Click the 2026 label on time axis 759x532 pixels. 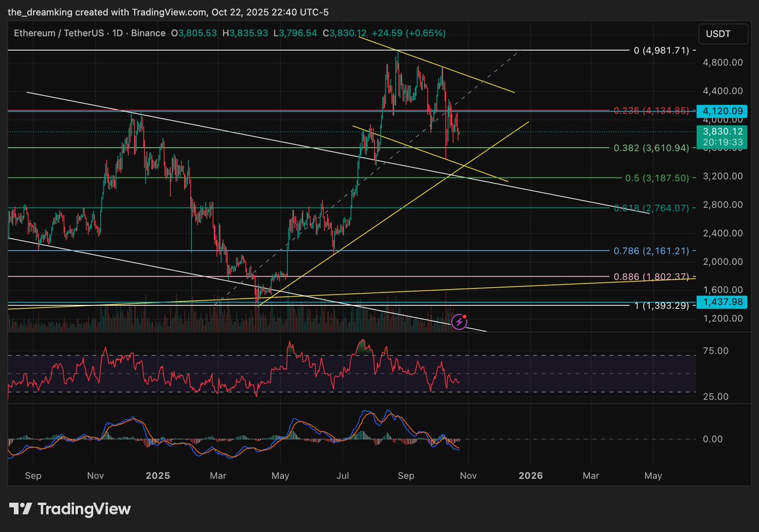[530, 475]
